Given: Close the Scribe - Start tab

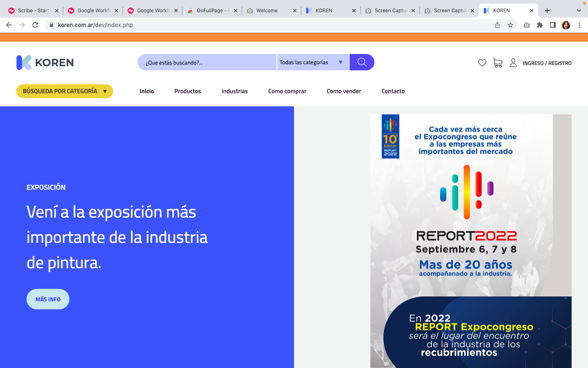Looking at the screenshot, I should coord(57,11).
